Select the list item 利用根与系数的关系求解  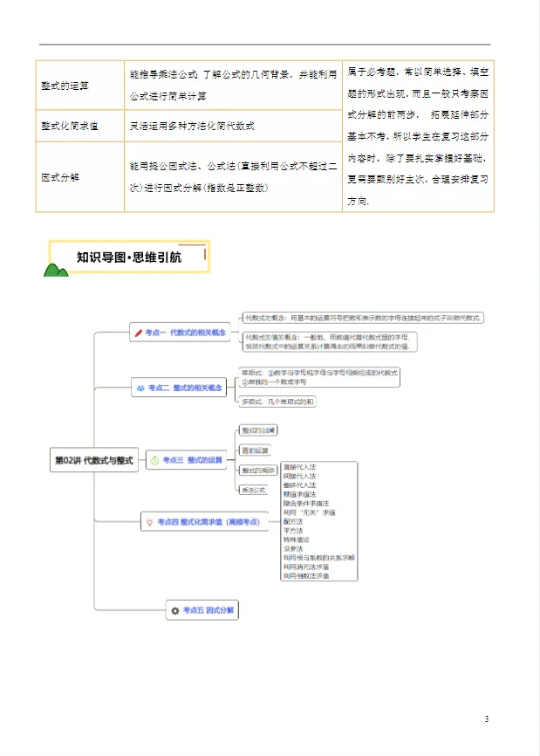click(x=319, y=558)
